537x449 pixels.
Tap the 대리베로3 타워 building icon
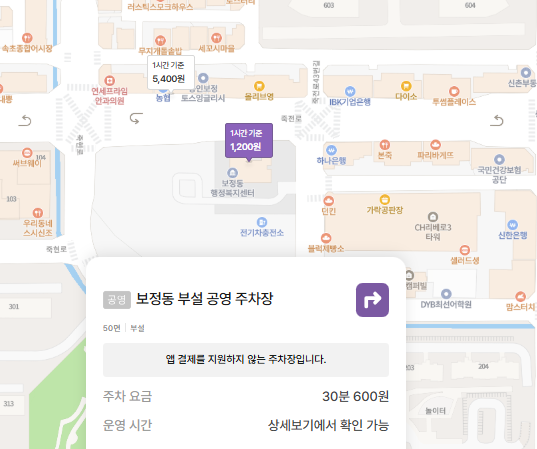[433, 217]
